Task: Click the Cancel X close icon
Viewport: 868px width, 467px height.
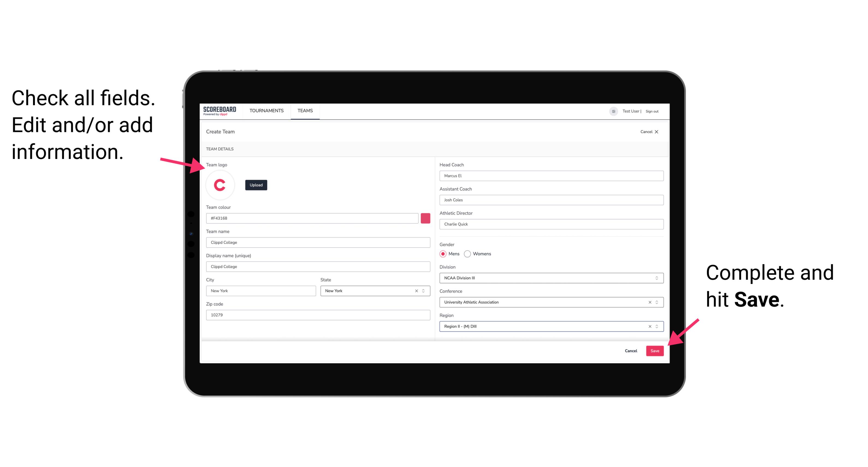Action: 657,131
